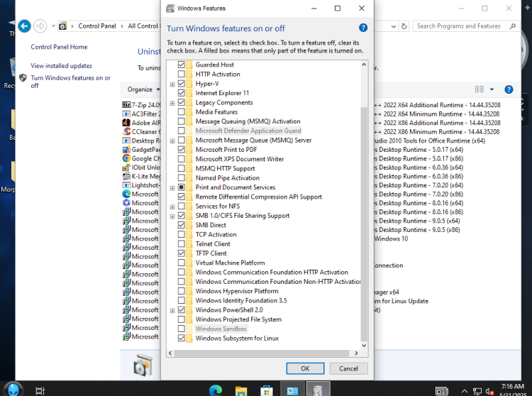Click Turn Windows features on or off link
Screen dimensions: 532x396
coord(70,82)
